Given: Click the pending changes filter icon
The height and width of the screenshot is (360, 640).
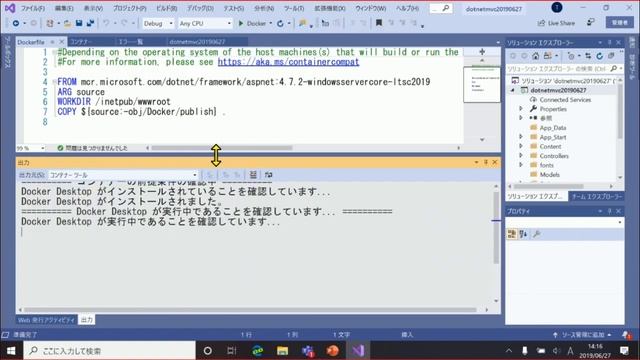Looking at the screenshot, I should [x=571, y=56].
